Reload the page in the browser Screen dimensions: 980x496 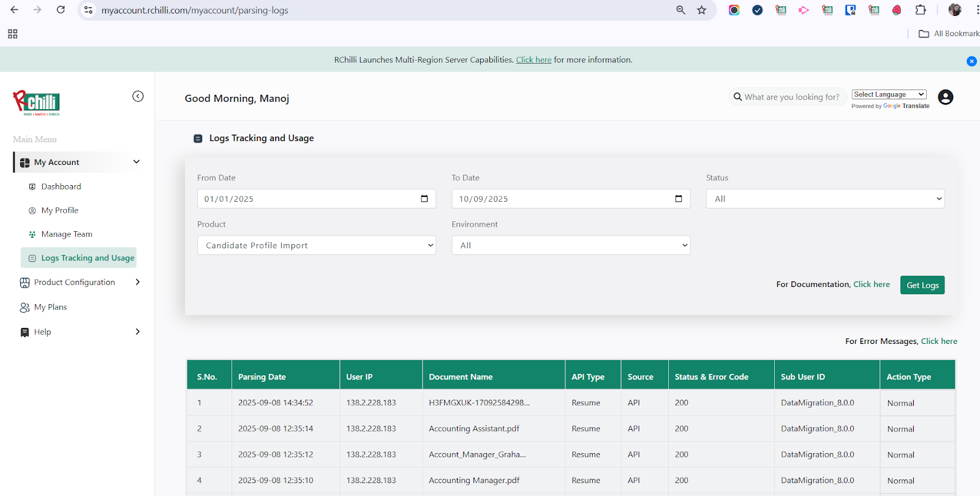61,10
